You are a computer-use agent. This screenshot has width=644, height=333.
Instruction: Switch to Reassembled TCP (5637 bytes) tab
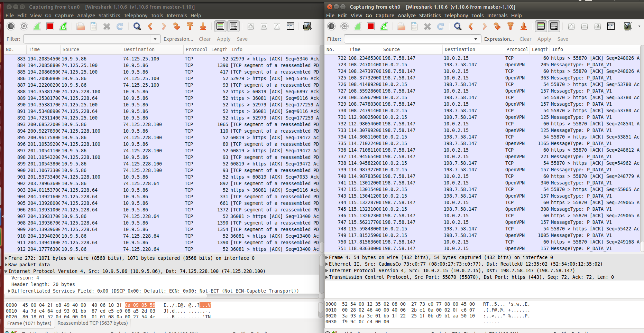93,323
